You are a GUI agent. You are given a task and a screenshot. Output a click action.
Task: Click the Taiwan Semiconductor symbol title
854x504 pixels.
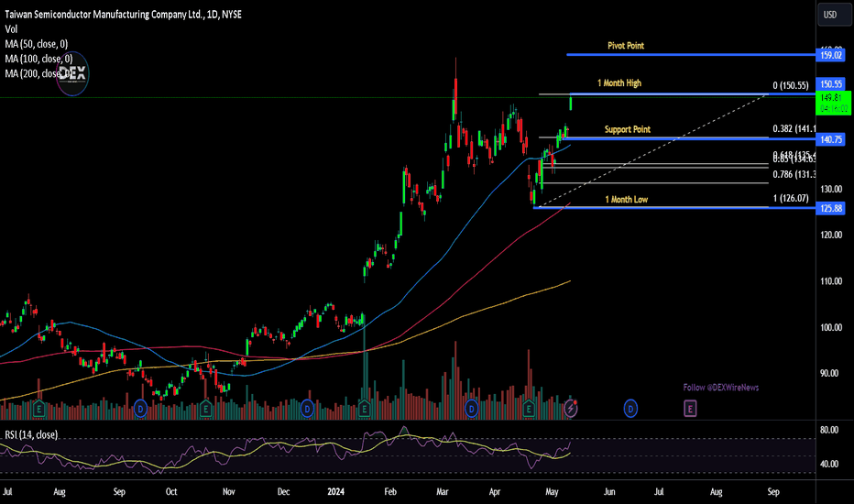point(123,15)
